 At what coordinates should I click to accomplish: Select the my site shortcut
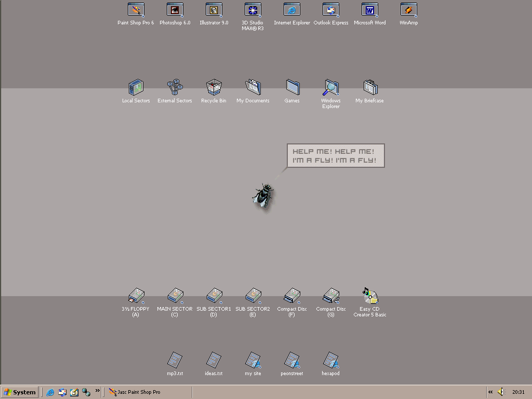coord(253,360)
